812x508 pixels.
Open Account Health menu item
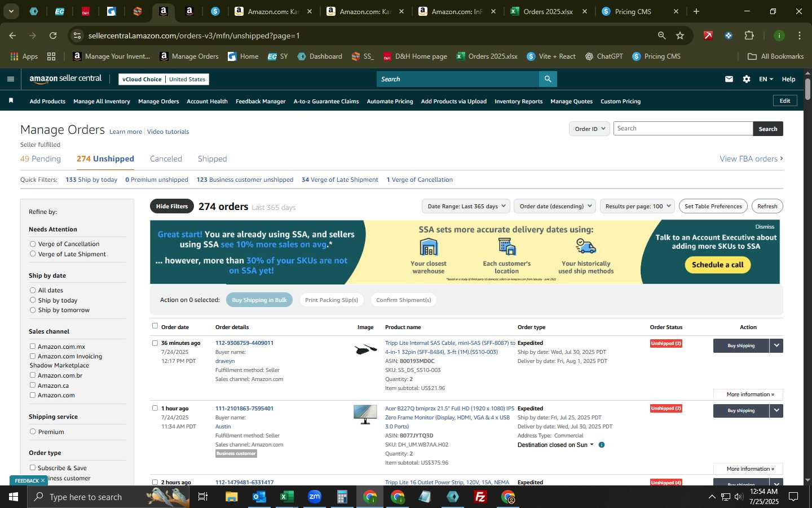(207, 101)
